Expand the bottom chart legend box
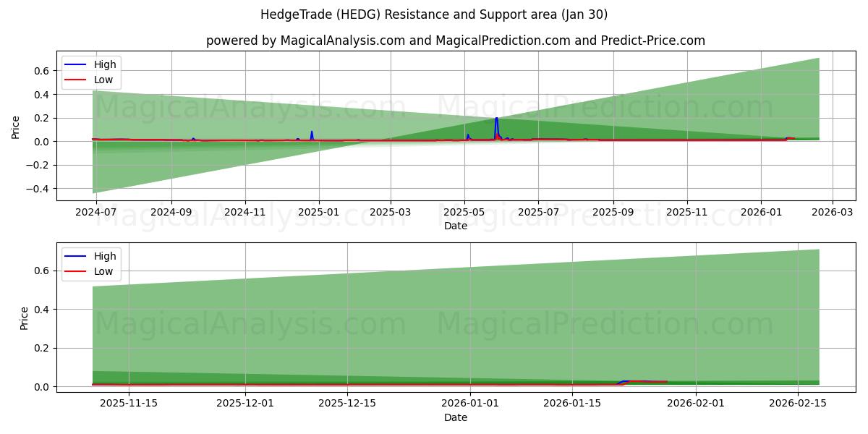Image resolution: width=868 pixels, height=434 pixels. coord(93,263)
